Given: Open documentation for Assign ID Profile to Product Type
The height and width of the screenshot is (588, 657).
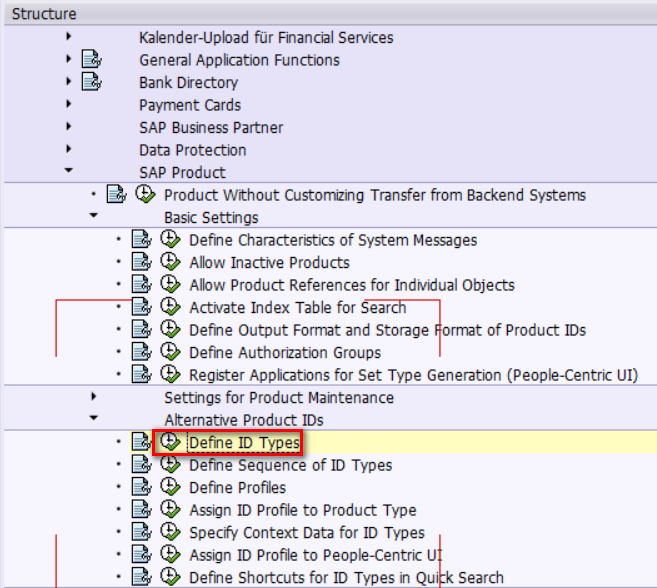Looking at the screenshot, I should (x=142, y=509).
